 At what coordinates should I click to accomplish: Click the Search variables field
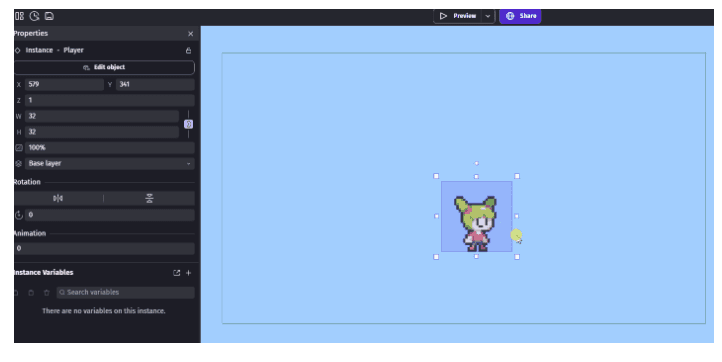(126, 292)
